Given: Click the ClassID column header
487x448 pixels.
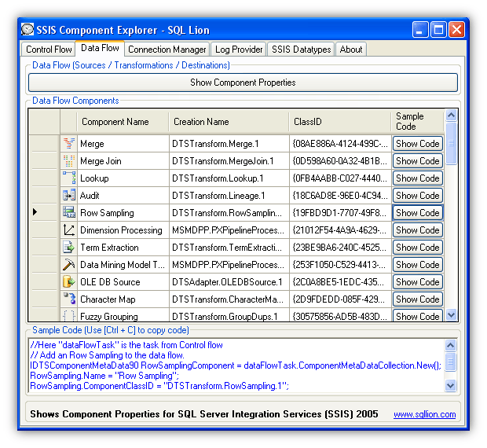Looking at the screenshot, I should point(340,122).
